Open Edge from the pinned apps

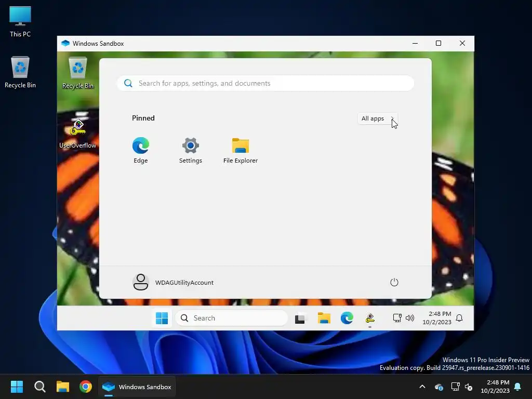(x=140, y=150)
